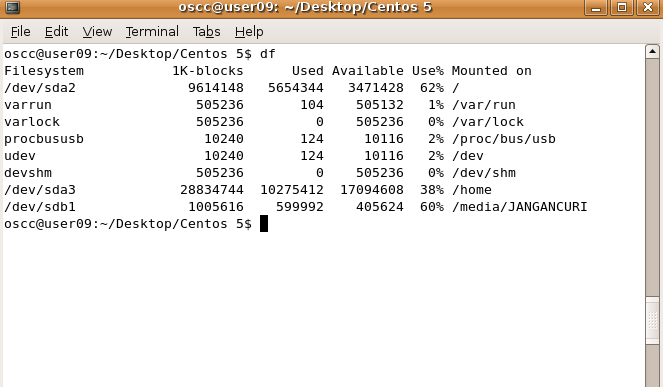Click the /dev/sdb1 filesystem entry
The height and width of the screenshot is (387, 663).
(x=40, y=207)
